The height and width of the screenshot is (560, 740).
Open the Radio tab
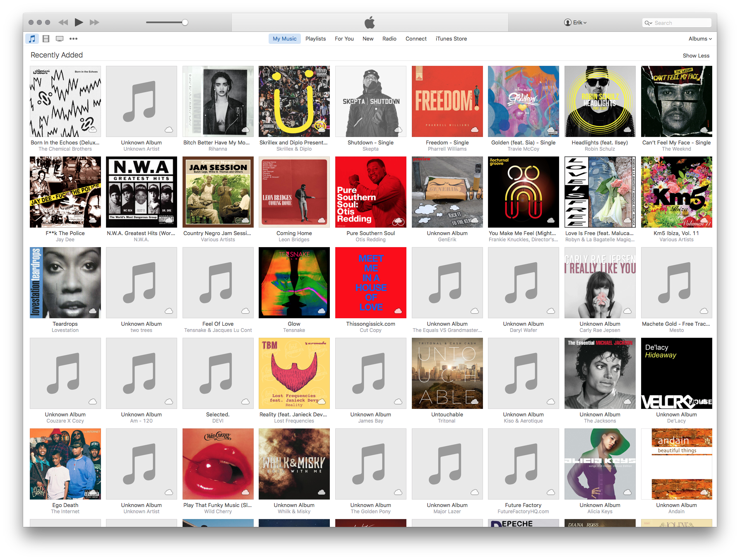[389, 38]
